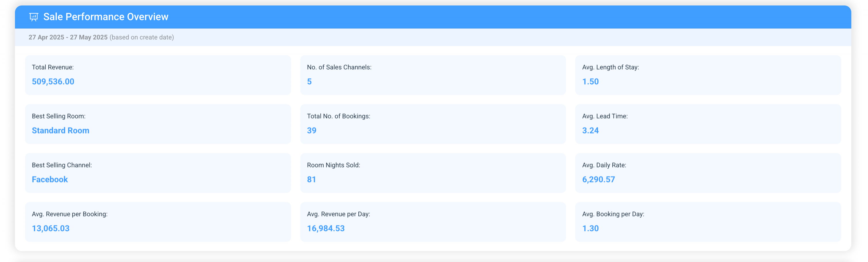The width and height of the screenshot is (868, 262).
Task: Open the No. of Sales Channels card
Action: (433, 75)
